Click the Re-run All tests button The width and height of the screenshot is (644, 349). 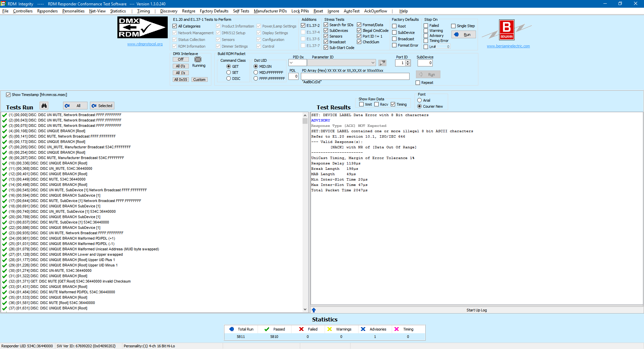[x=75, y=106]
